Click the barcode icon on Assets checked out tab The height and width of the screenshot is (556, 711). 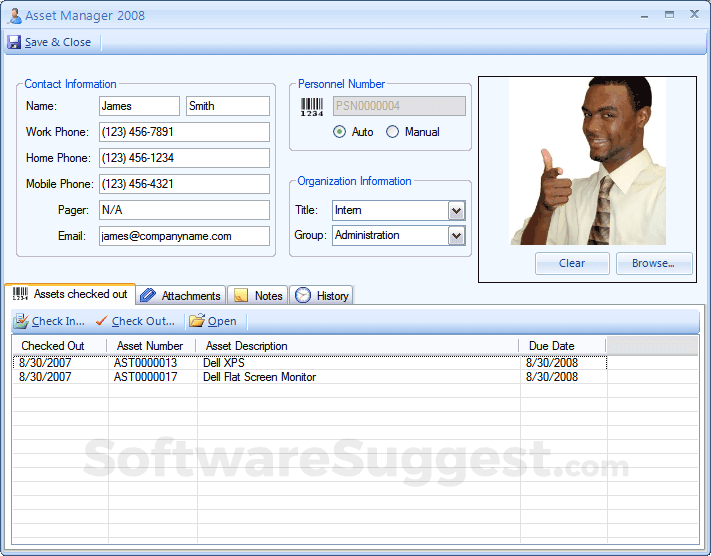[20, 294]
